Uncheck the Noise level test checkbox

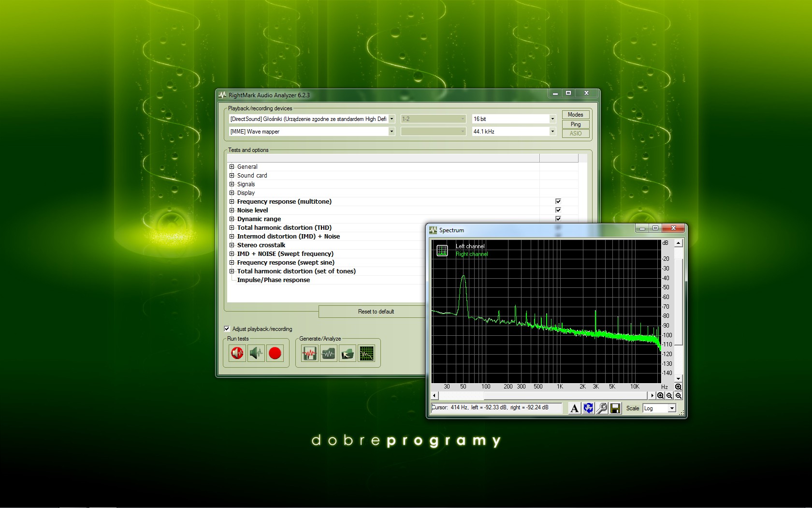pos(558,210)
